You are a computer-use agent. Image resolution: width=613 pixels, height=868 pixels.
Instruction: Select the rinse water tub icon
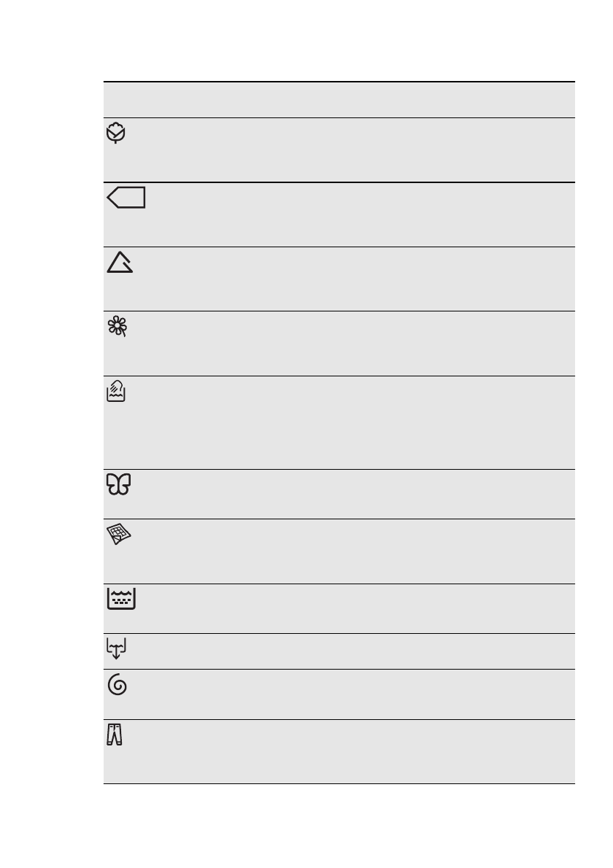tap(121, 600)
